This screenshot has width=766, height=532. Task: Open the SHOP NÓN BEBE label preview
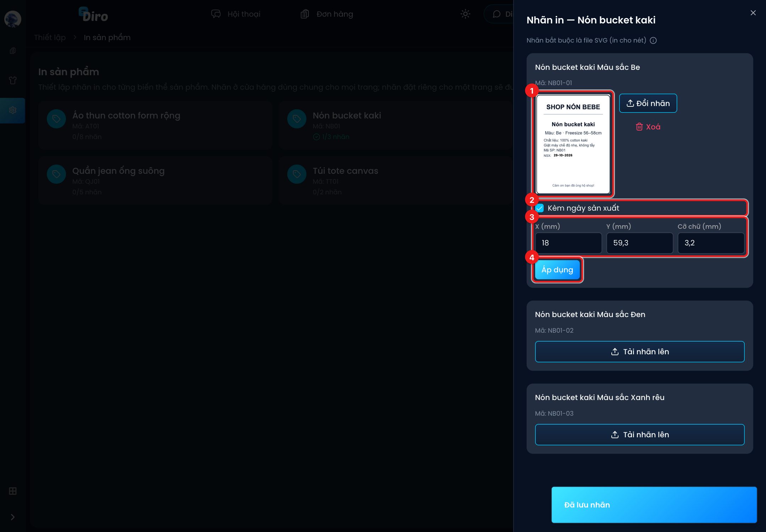pos(573,144)
